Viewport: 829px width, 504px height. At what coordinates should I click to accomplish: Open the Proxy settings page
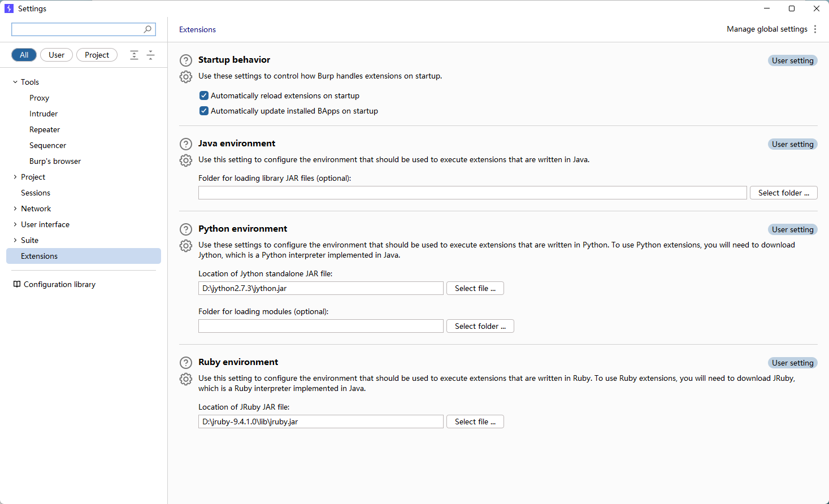click(x=39, y=98)
